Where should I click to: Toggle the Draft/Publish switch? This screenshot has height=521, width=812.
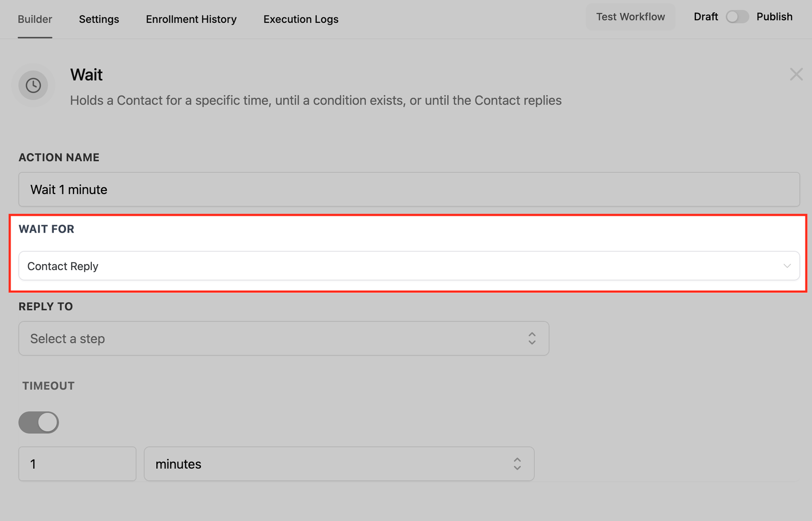click(737, 17)
